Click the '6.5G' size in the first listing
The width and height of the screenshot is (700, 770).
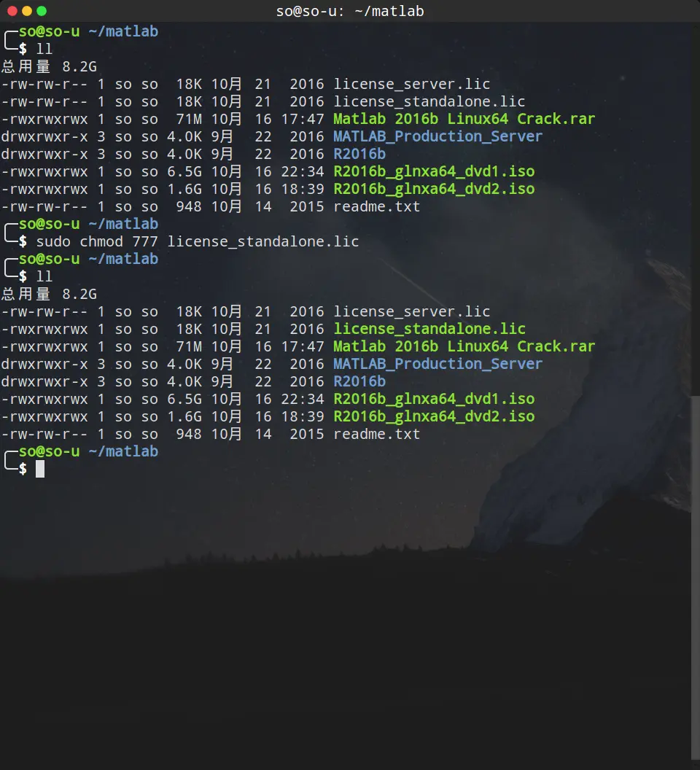tap(184, 171)
